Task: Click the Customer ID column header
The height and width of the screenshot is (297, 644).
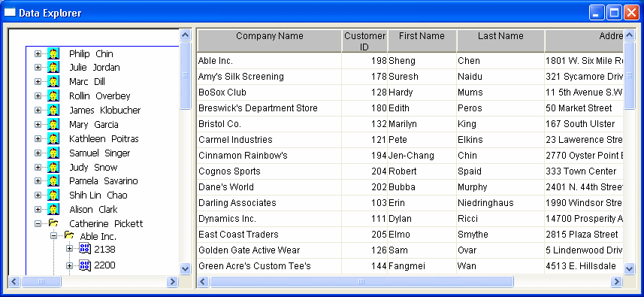Action: [x=364, y=41]
